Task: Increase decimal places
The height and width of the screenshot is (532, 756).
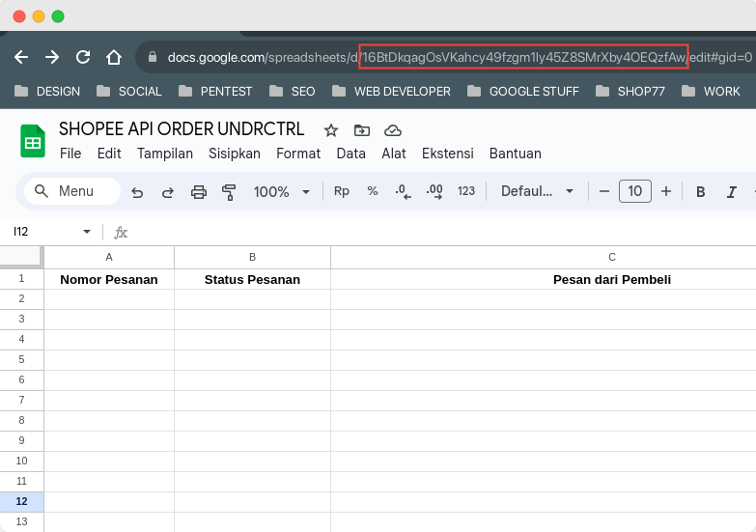Action: click(x=434, y=191)
